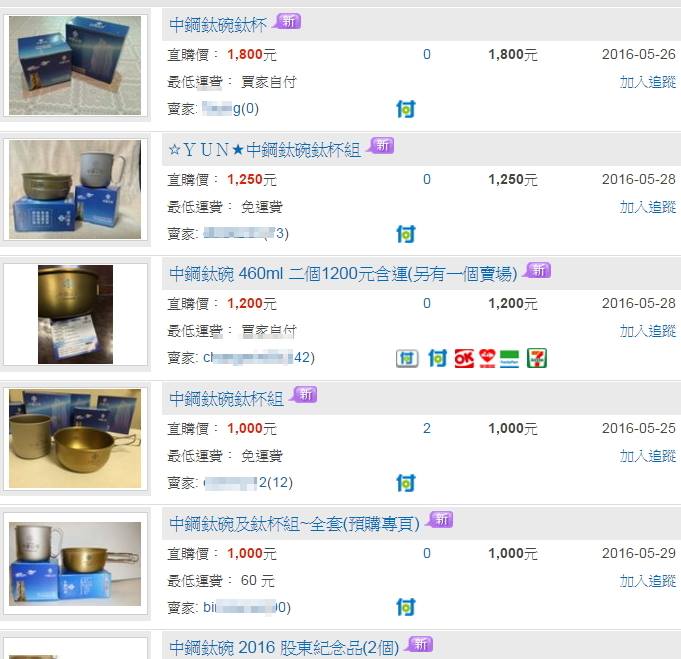Add the 1,800元 item to tracking

(648, 82)
